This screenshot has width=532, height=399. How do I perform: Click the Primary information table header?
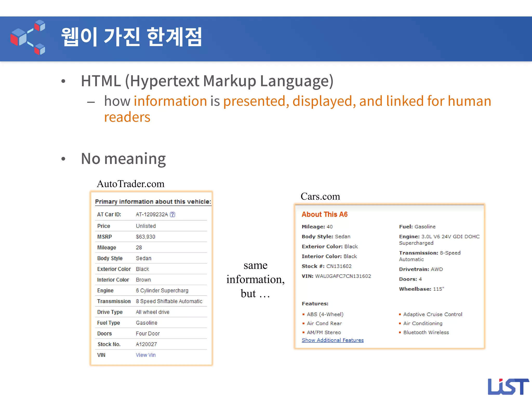click(x=153, y=202)
